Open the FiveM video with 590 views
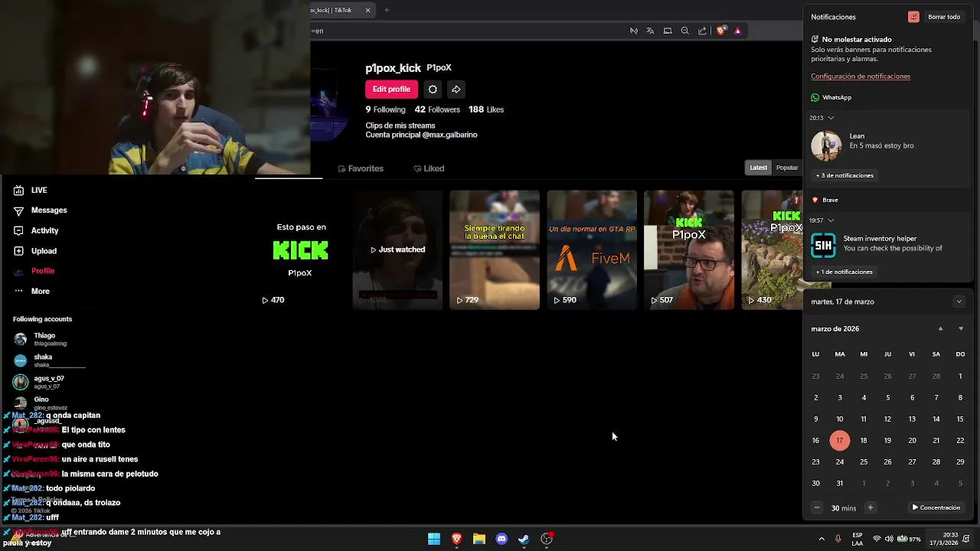Screen dimensions: 980x551 [592, 249]
